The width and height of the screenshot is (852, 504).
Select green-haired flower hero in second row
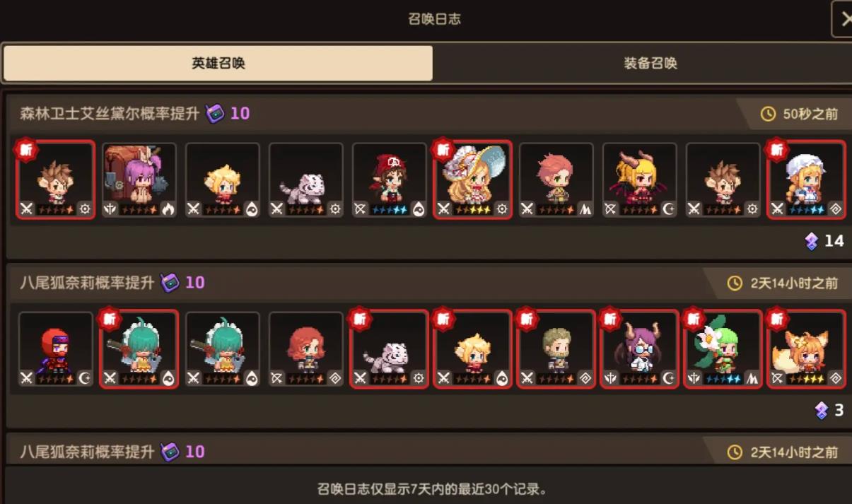[723, 350]
